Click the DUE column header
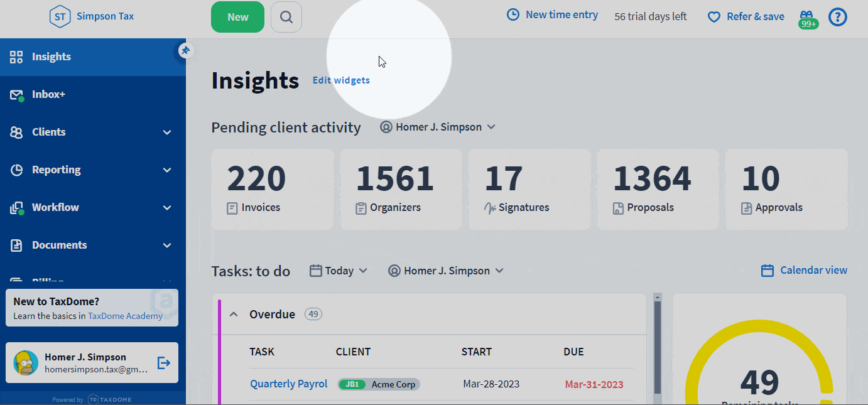This screenshot has width=868, height=405. [x=574, y=352]
